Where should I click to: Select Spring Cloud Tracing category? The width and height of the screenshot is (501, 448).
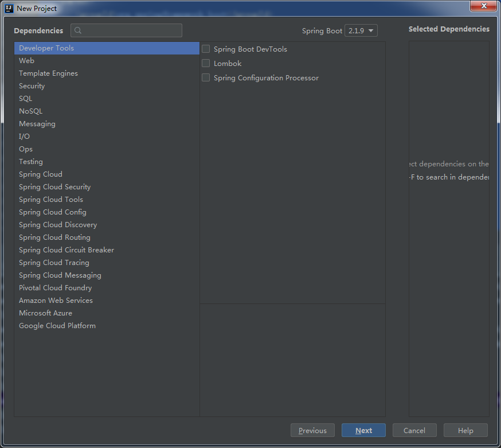click(x=107, y=263)
